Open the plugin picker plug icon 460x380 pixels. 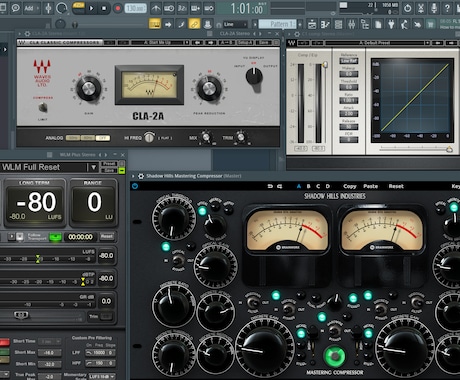coord(391,24)
